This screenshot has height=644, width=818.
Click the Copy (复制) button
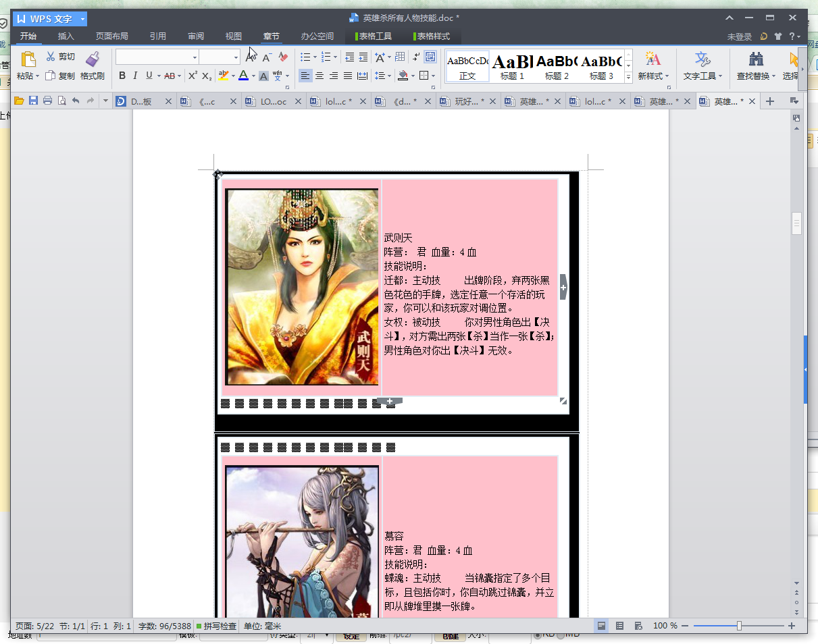[x=60, y=76]
